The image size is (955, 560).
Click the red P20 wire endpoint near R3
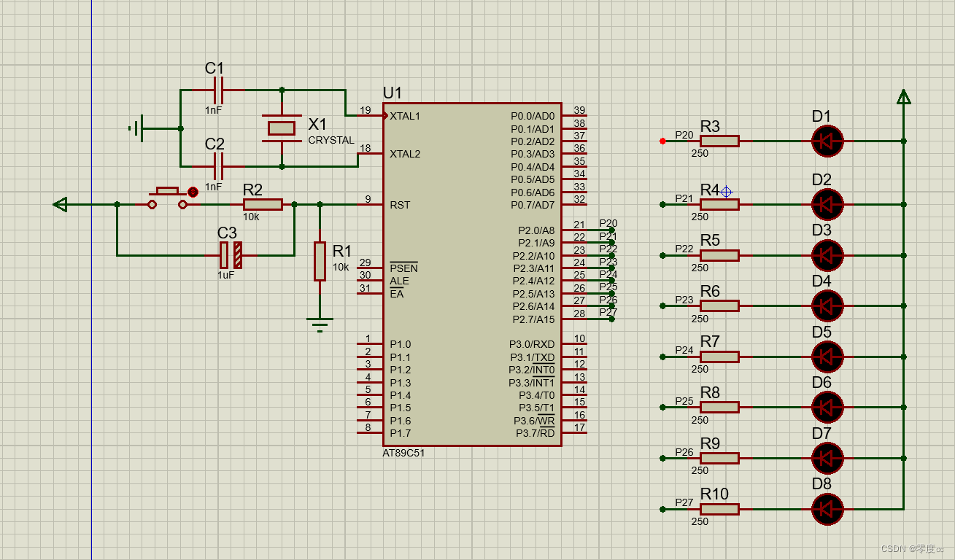tap(662, 141)
